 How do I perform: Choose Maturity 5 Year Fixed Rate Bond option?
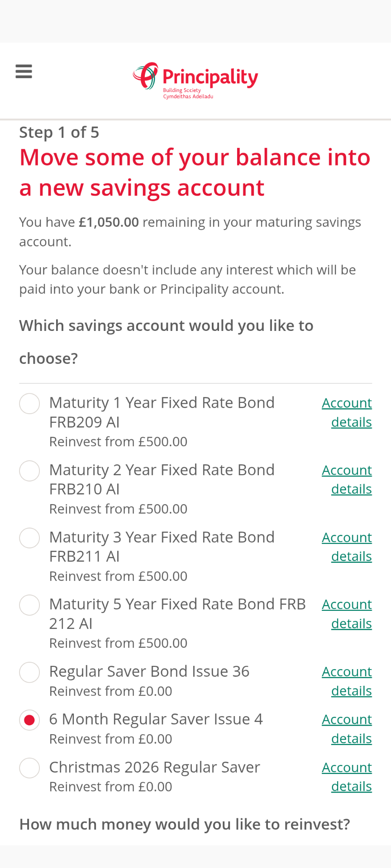click(29, 605)
